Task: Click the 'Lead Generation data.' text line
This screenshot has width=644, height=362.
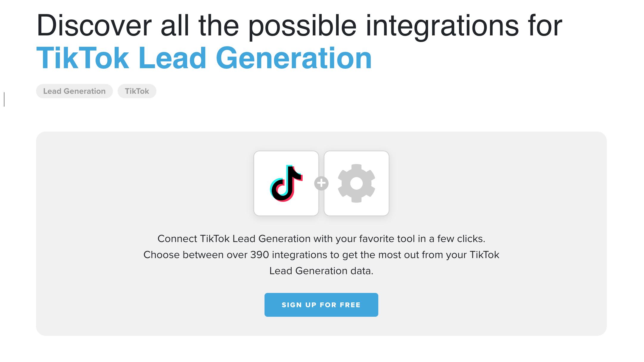Action: pyautogui.click(x=321, y=271)
